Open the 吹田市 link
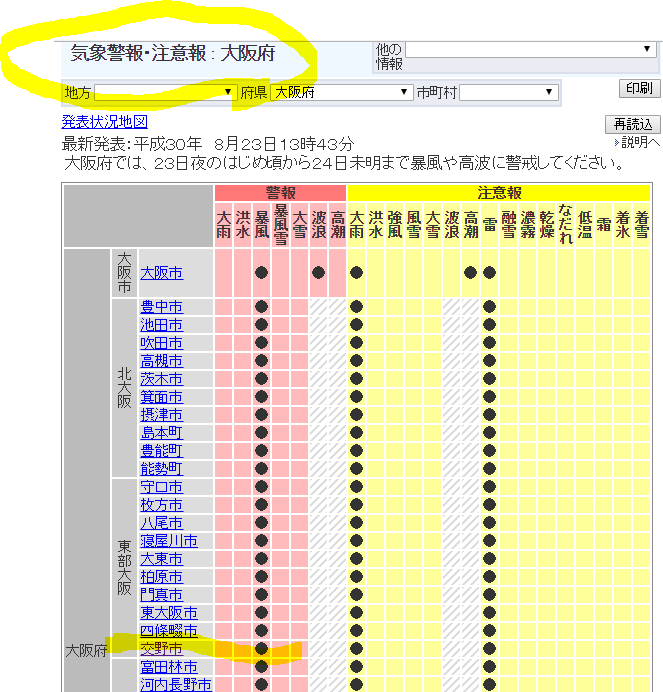Viewport: 663px width, 692px height. [161, 343]
